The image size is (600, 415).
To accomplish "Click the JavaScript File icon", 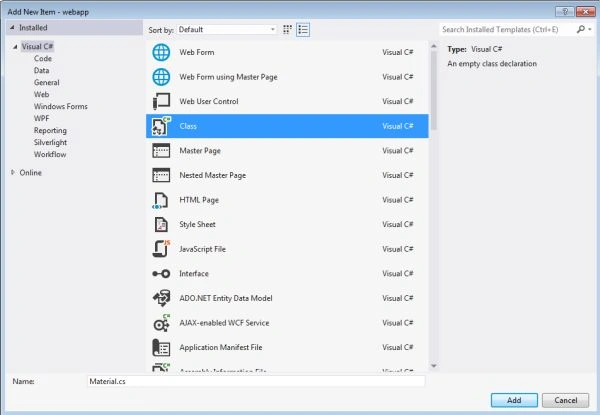I will pos(161,249).
